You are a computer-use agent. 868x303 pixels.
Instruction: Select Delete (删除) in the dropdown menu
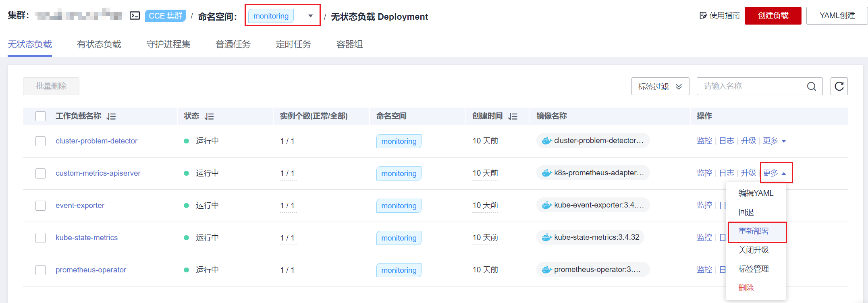coord(746,288)
